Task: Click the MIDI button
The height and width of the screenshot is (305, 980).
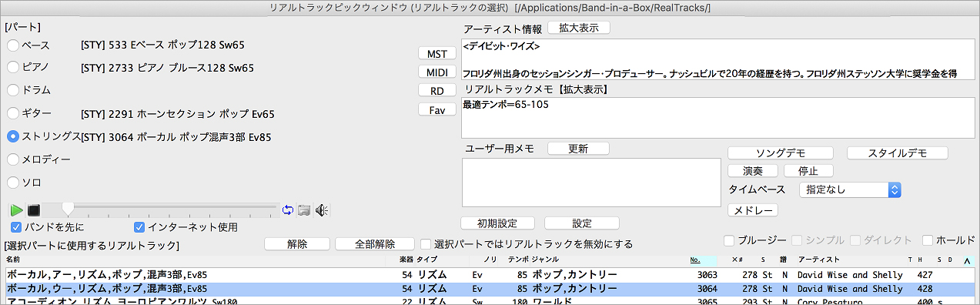Action: 436,72
